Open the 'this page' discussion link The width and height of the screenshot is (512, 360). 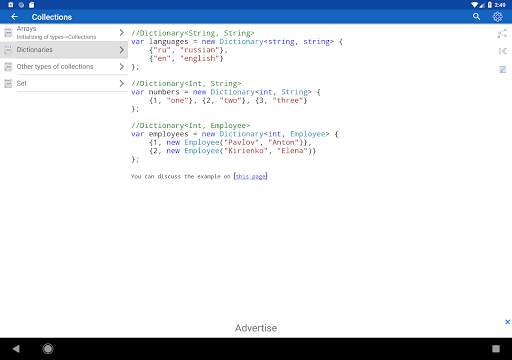[x=251, y=176]
